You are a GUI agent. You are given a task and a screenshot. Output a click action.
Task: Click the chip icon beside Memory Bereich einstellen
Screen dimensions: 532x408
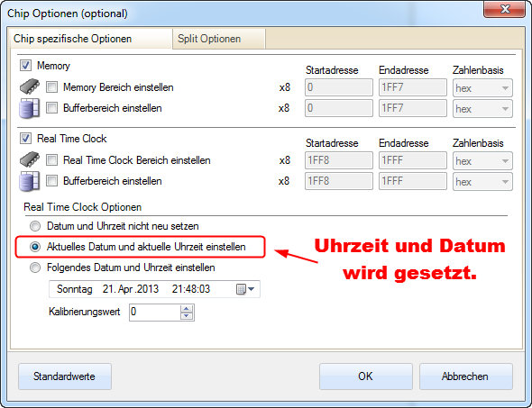tap(30, 86)
